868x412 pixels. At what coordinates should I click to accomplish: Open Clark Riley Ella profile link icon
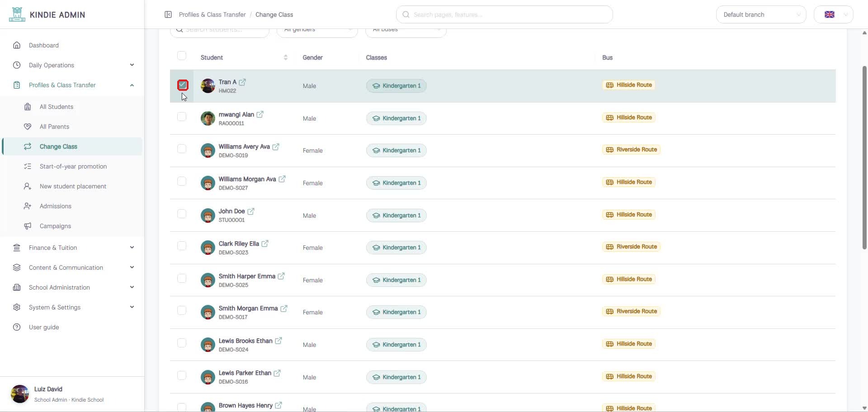tap(265, 244)
